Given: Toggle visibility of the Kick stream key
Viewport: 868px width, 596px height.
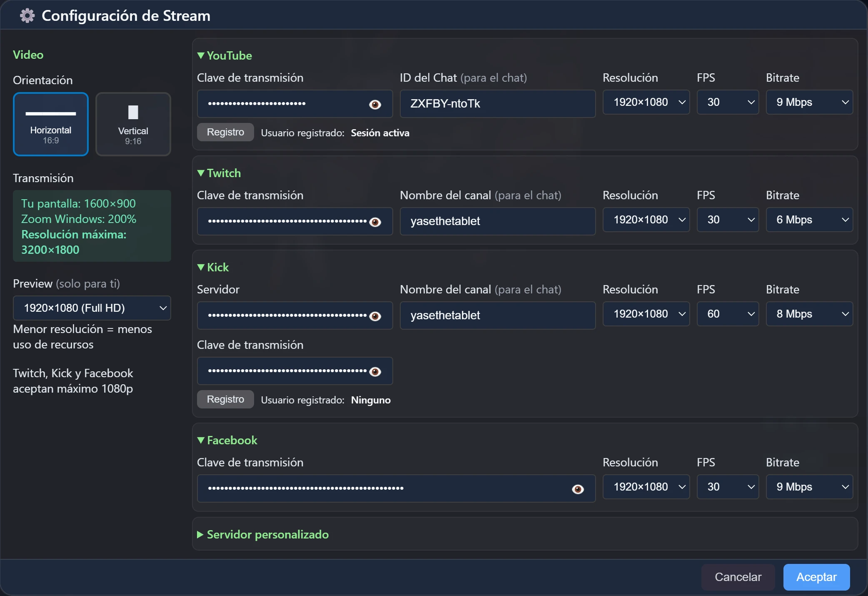Looking at the screenshot, I should (x=374, y=371).
